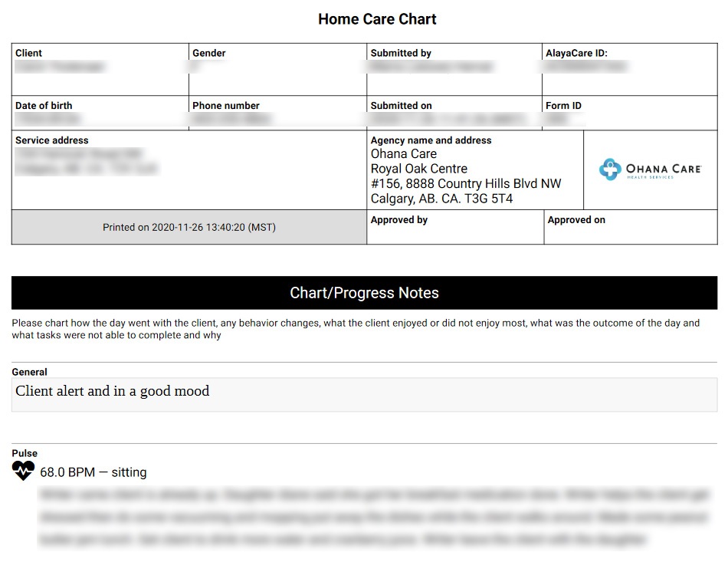Click the 68.0 BPM sitting reading
Viewport: 728px width, 572px height.
[93, 472]
